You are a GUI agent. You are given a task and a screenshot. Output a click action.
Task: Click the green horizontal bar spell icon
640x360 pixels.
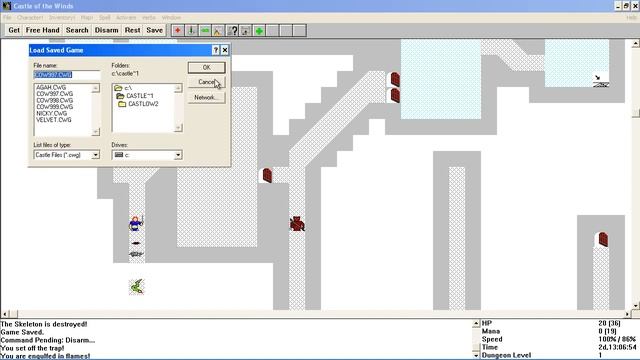pyautogui.click(x=204, y=31)
